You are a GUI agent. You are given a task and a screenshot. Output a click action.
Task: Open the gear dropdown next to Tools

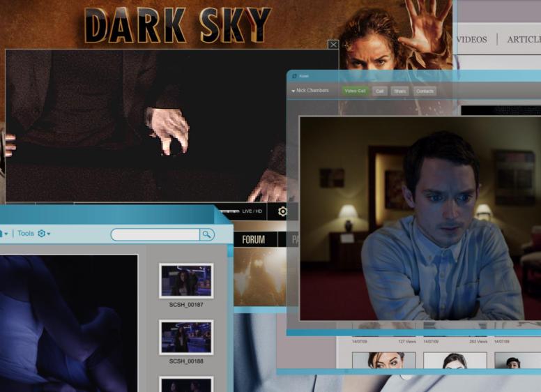click(43, 234)
